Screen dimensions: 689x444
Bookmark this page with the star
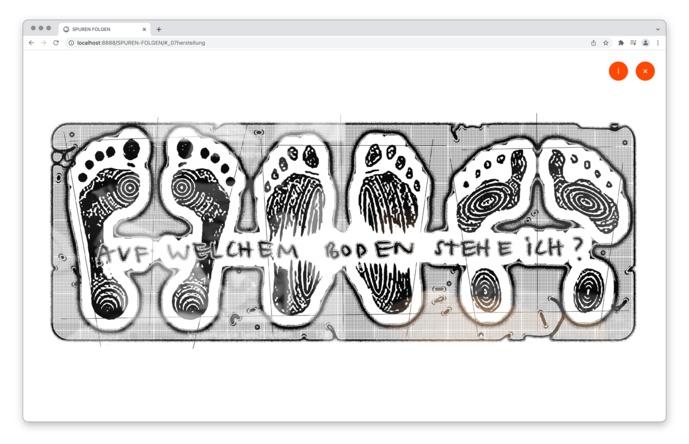click(x=606, y=43)
